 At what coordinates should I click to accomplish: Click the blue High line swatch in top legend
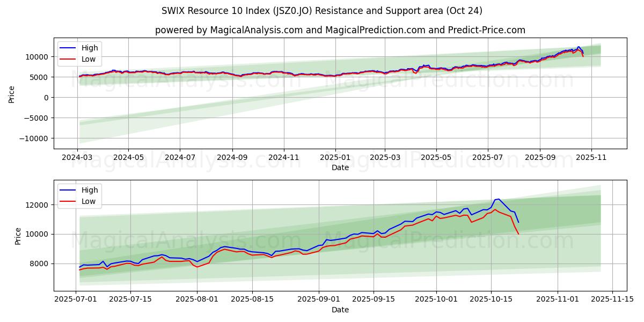click(68, 48)
